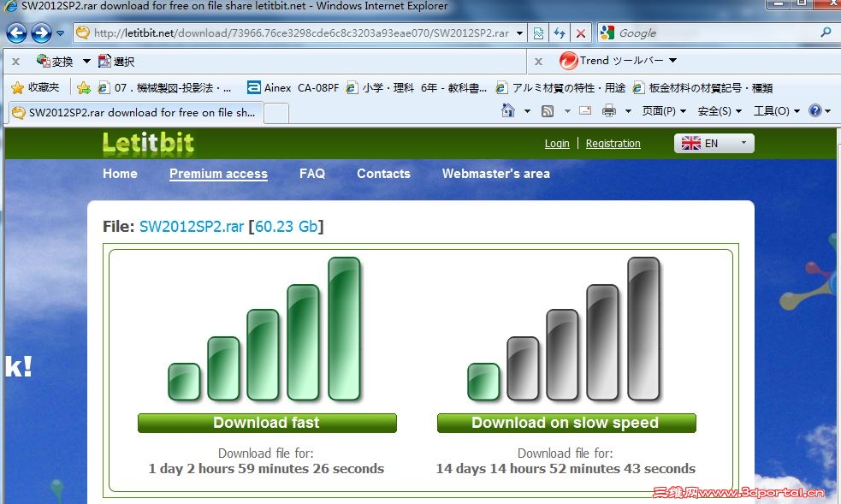Click the 選択 PDF toolbar button

click(x=116, y=61)
